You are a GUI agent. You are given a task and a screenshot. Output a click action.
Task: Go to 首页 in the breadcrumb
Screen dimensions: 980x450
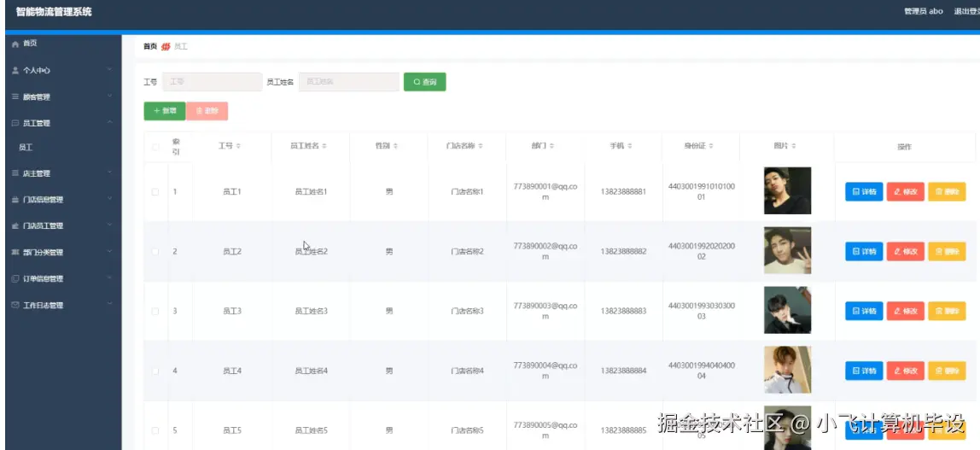(x=150, y=46)
